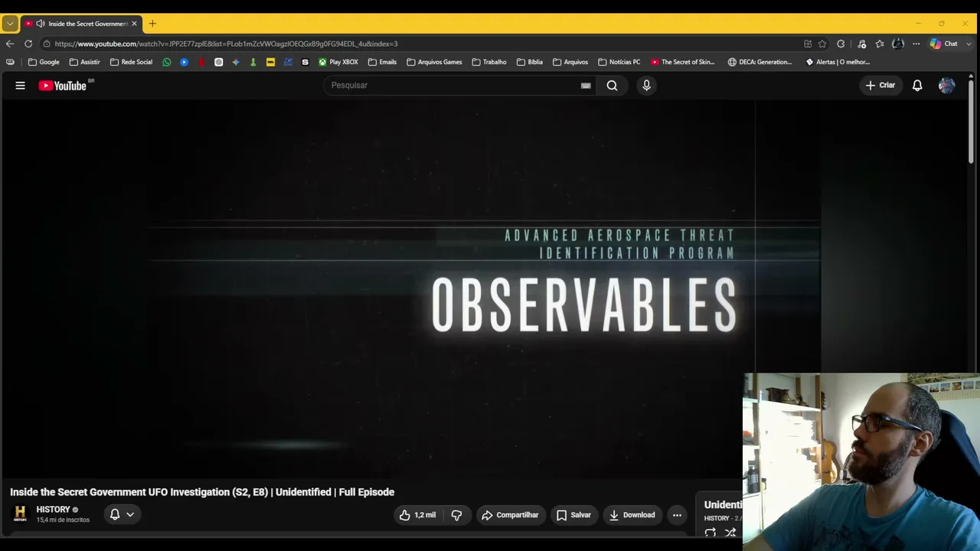980x551 pixels.
Task: Reload the page with refresh icon
Action: pos(28,44)
